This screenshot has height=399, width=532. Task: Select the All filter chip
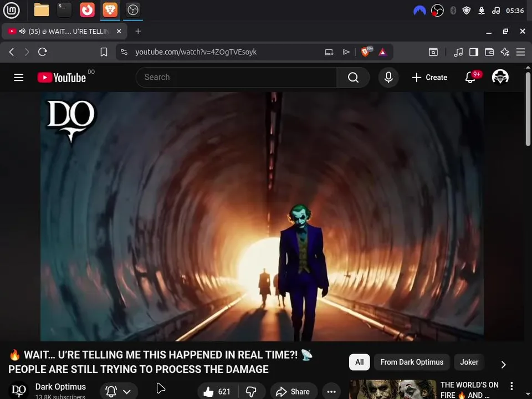click(x=359, y=362)
